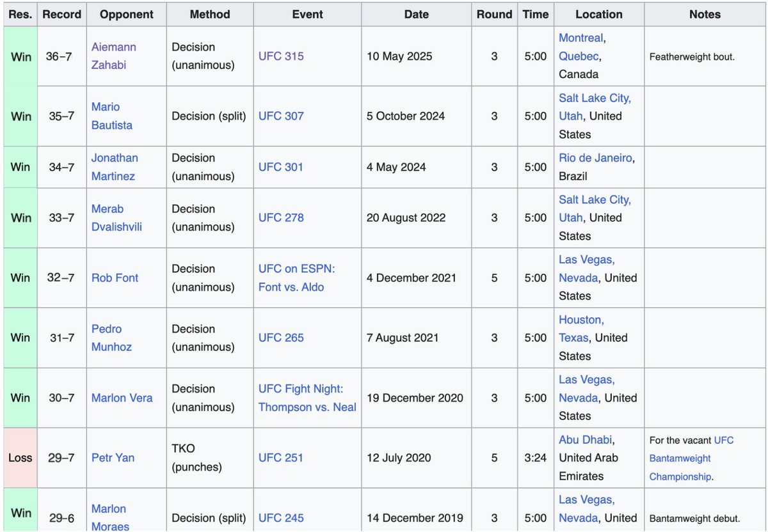This screenshot has height=532, width=768.
Task: Open the Rio de Janeiro location link
Action: 595,158
